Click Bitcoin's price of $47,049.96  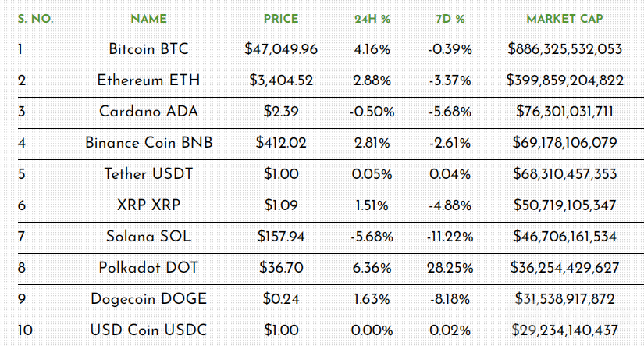coord(281,49)
